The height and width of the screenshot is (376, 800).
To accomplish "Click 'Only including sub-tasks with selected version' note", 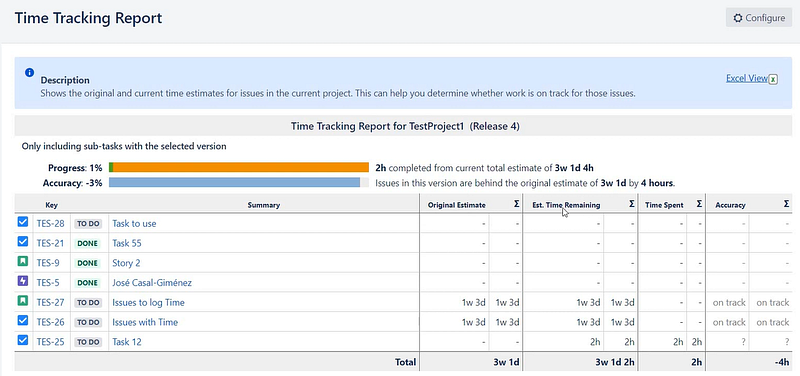I will 124,146.
